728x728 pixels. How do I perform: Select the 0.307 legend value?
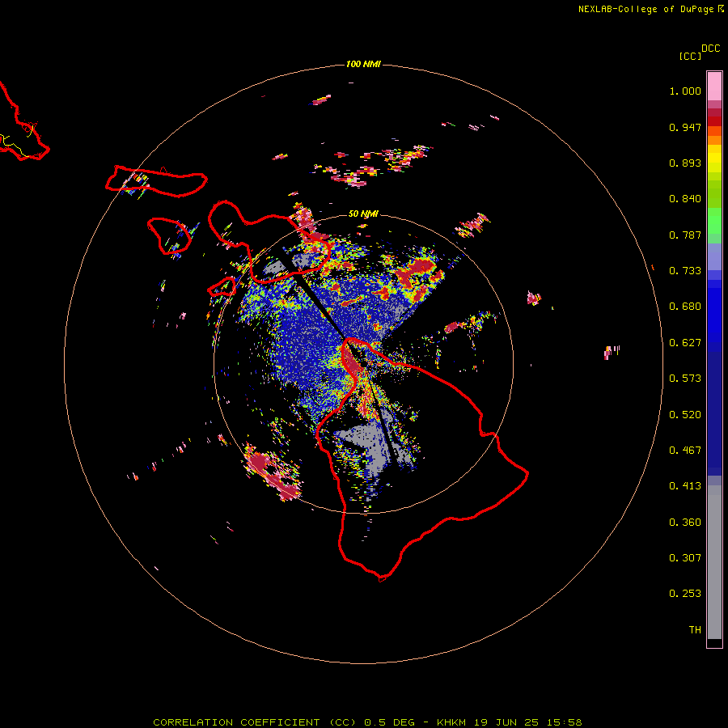coord(685,558)
